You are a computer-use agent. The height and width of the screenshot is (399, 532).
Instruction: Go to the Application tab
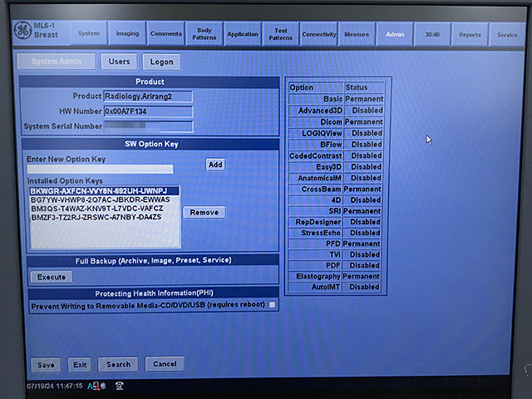tap(243, 34)
